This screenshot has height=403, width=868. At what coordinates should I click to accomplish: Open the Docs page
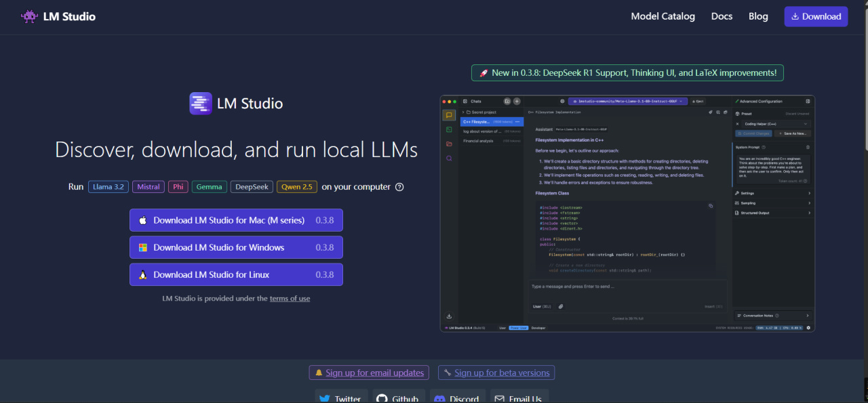(722, 16)
